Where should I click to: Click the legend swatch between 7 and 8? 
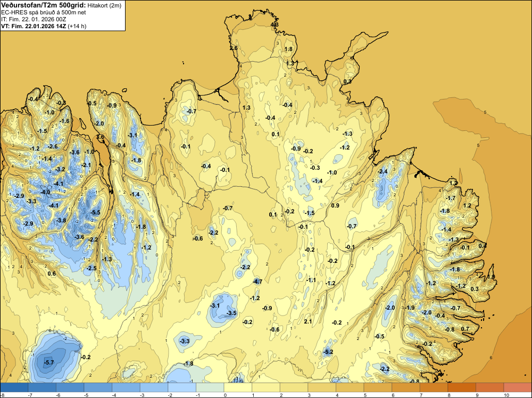click(434, 387)
